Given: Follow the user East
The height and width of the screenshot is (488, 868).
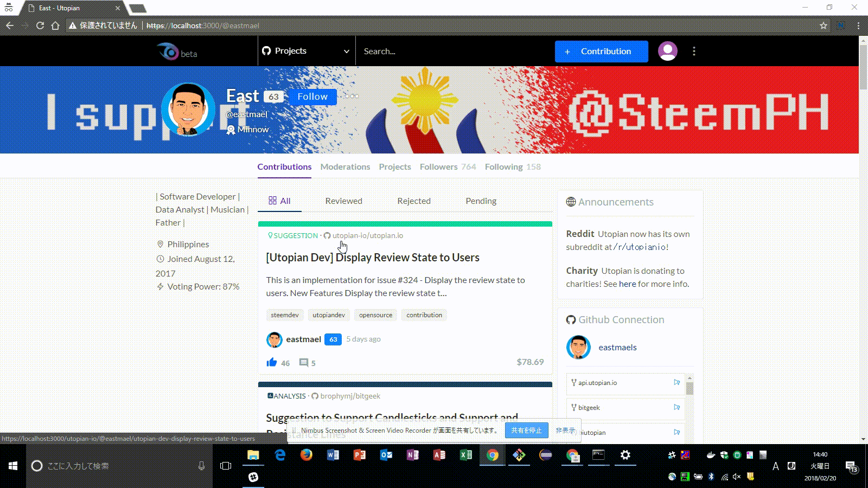Looking at the screenshot, I should [312, 97].
